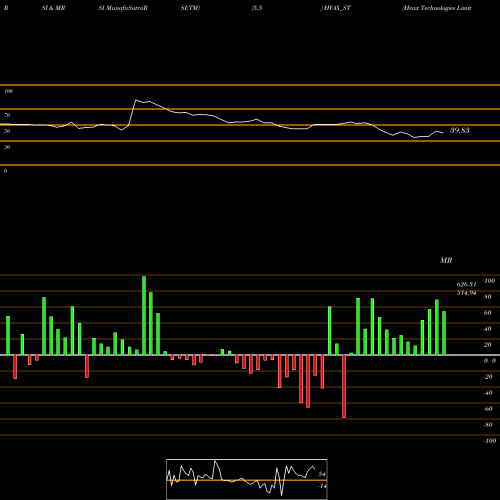The image size is (500, 500).
Task: Click the 514.94 value in MR panel
Action: [466, 293]
